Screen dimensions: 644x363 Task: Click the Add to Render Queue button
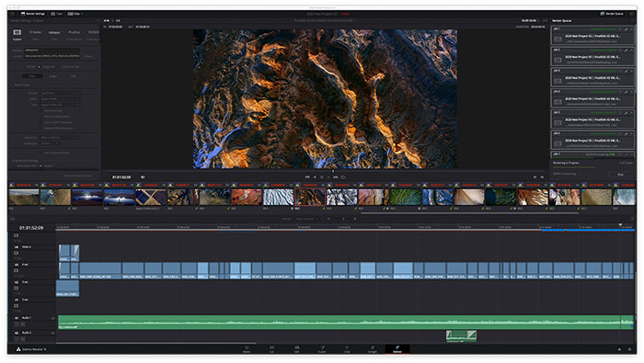coord(77,176)
